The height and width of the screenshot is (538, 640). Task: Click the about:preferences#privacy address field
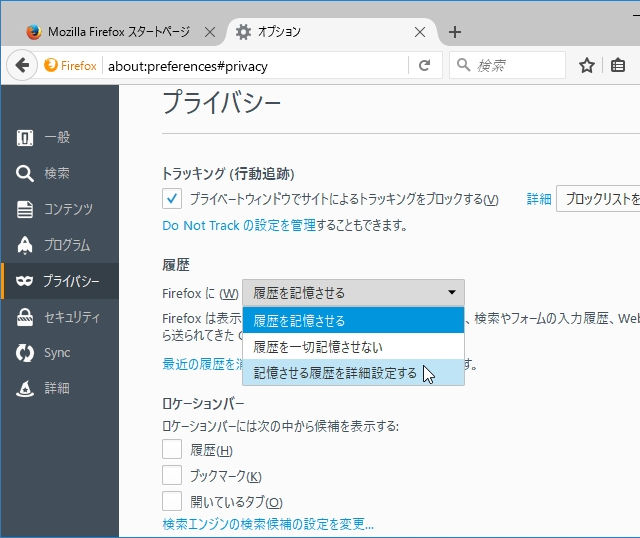256,65
